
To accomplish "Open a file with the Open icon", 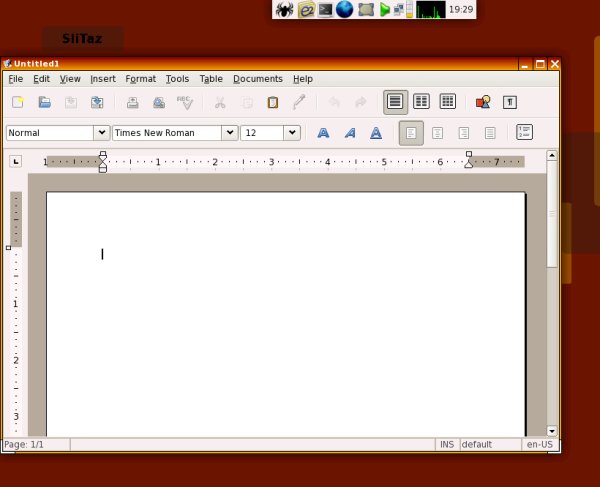I will [x=44, y=102].
